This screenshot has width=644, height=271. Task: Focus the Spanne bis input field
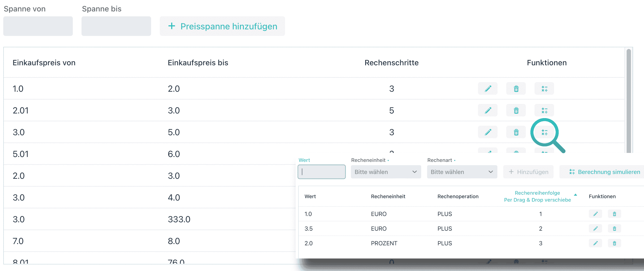click(x=116, y=26)
